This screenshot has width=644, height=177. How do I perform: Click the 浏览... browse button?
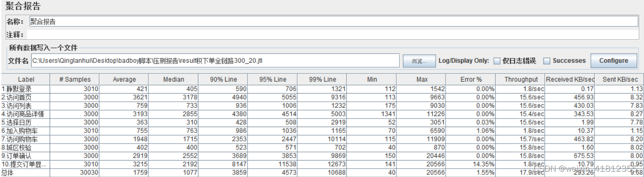pos(419,61)
